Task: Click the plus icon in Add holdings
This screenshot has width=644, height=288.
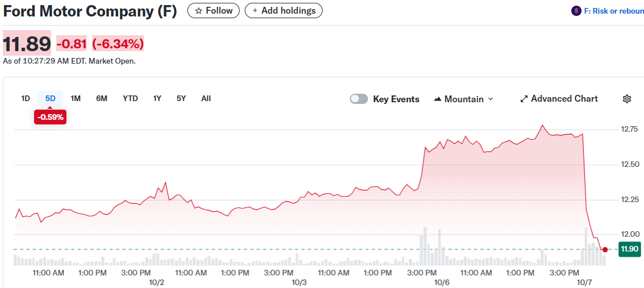Action: pyautogui.click(x=255, y=11)
